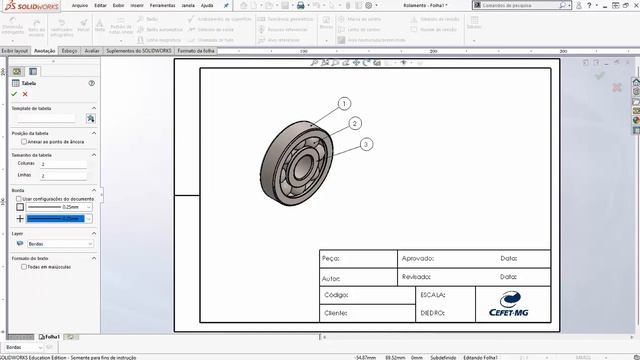Image resolution: width=640 pixels, height=360 pixels.
Task: Select balloon number 3 on the drawing
Action: (366, 144)
